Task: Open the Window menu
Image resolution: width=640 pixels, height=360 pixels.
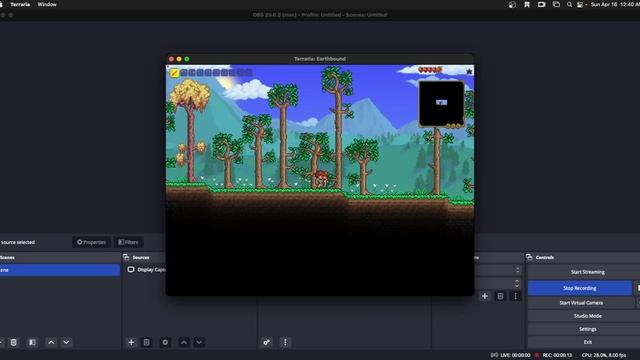Action: coord(47,4)
